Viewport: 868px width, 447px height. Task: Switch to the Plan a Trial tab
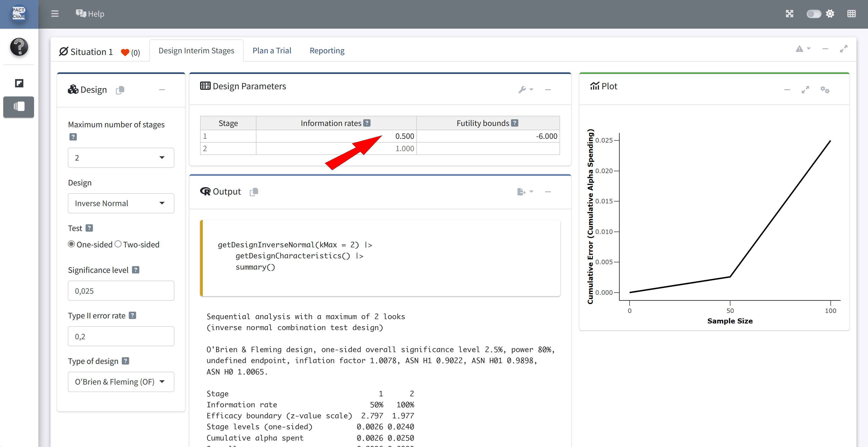[272, 50]
